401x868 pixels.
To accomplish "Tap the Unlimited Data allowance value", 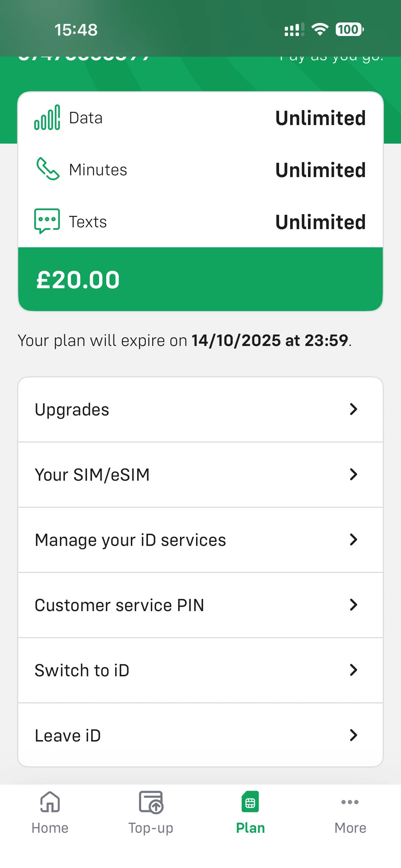I will pyautogui.click(x=320, y=118).
